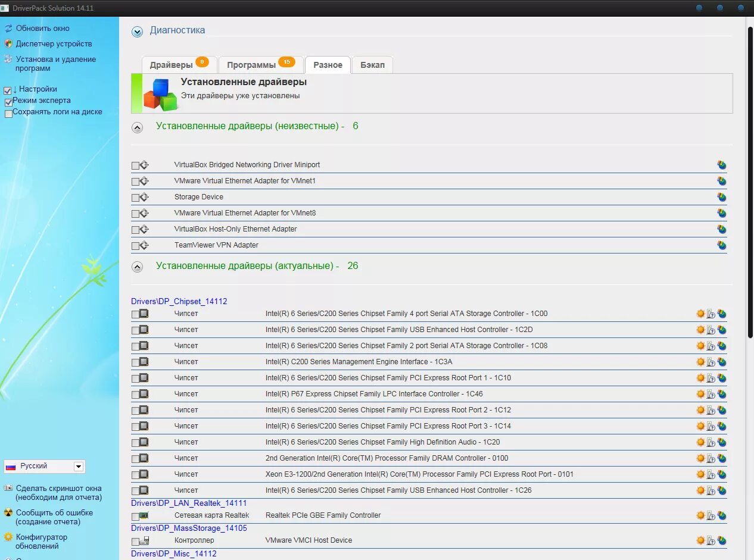Click the question-mark document icon in the 1C2D row
754x560 pixels.
click(x=711, y=330)
